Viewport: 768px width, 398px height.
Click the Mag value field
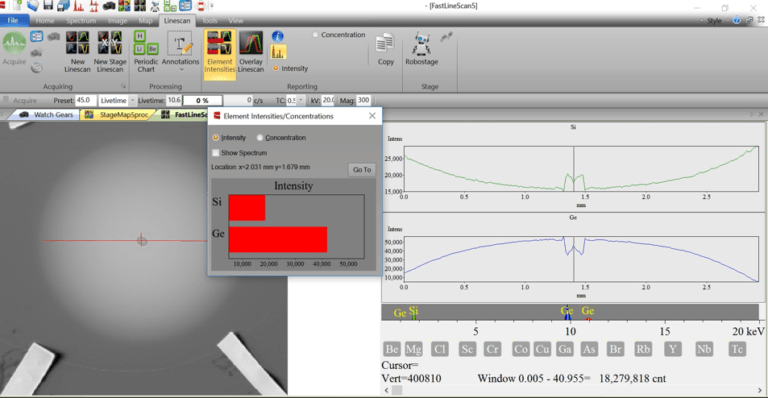pyautogui.click(x=363, y=100)
